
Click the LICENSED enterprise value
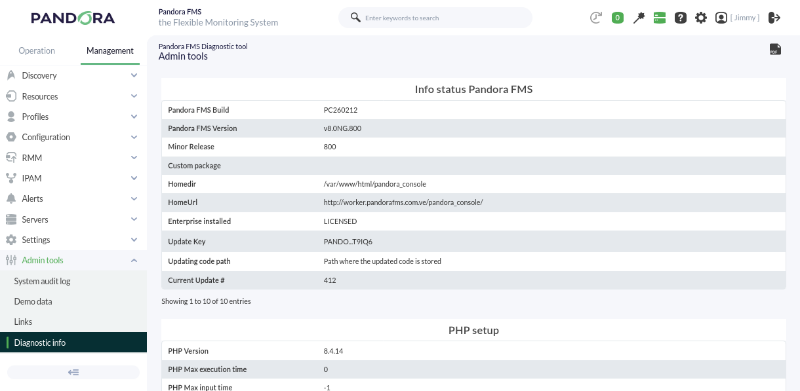tap(340, 221)
